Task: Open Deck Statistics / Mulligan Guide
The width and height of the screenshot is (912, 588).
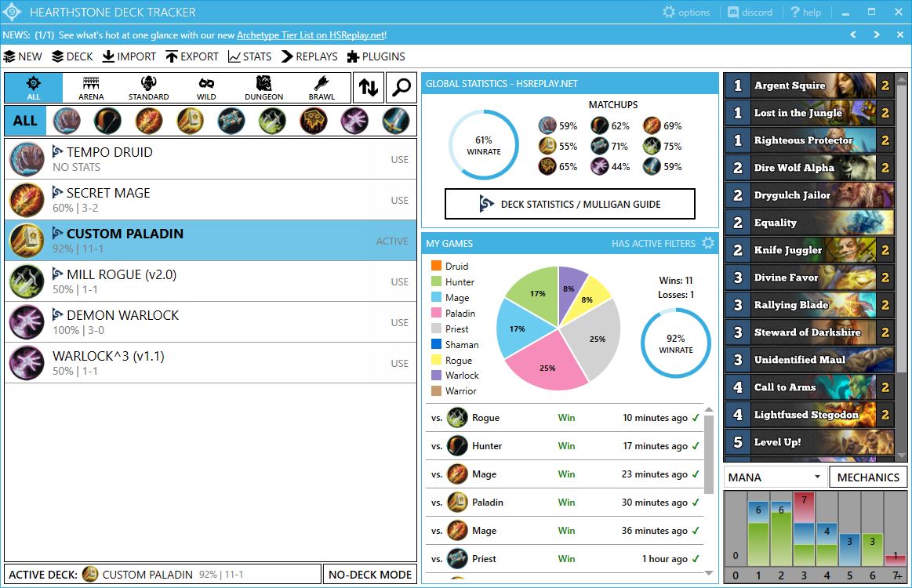Action: tap(570, 204)
